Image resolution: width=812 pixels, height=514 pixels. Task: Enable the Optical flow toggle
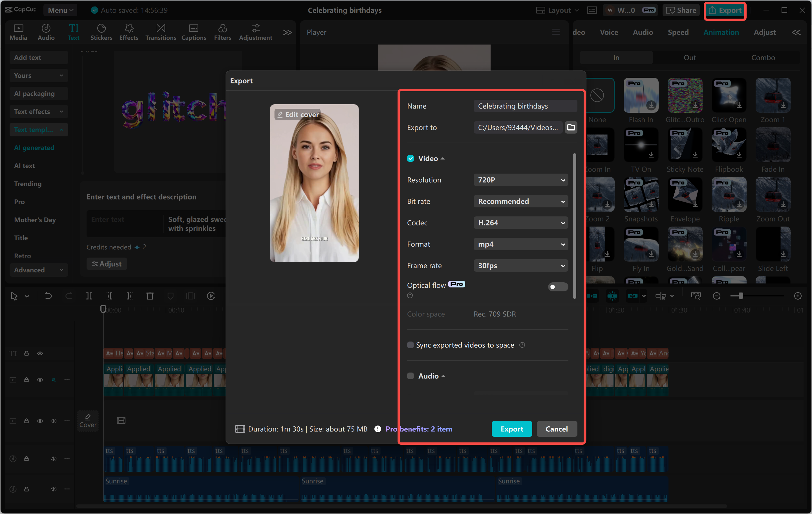click(558, 287)
